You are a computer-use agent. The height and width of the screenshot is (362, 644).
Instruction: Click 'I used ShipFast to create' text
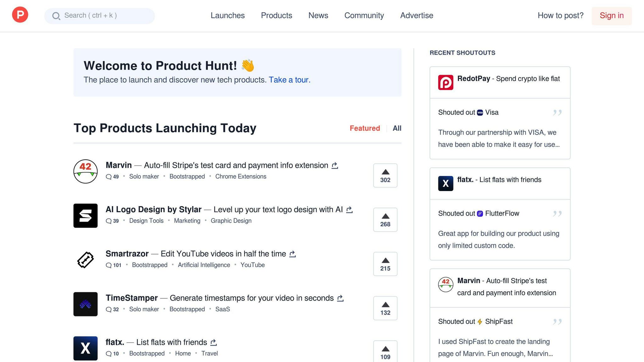click(x=496, y=348)
